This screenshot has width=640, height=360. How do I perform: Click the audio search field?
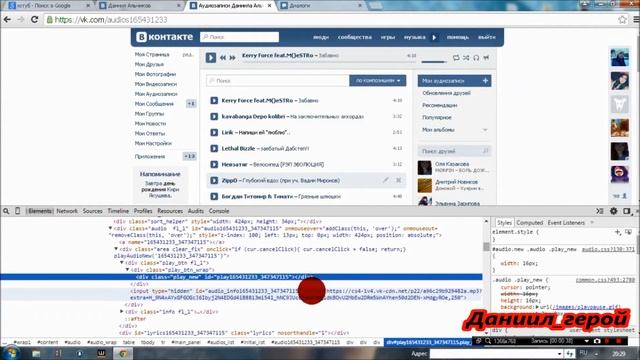click(278, 81)
